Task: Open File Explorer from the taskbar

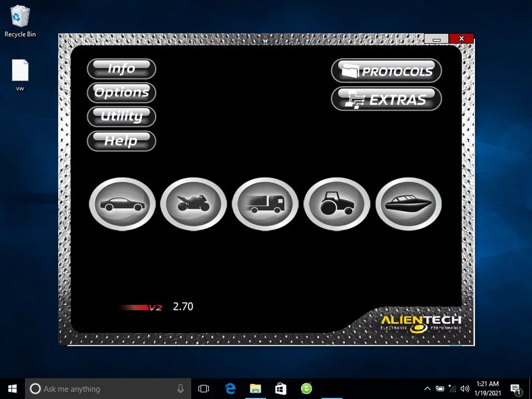Action: click(255, 389)
